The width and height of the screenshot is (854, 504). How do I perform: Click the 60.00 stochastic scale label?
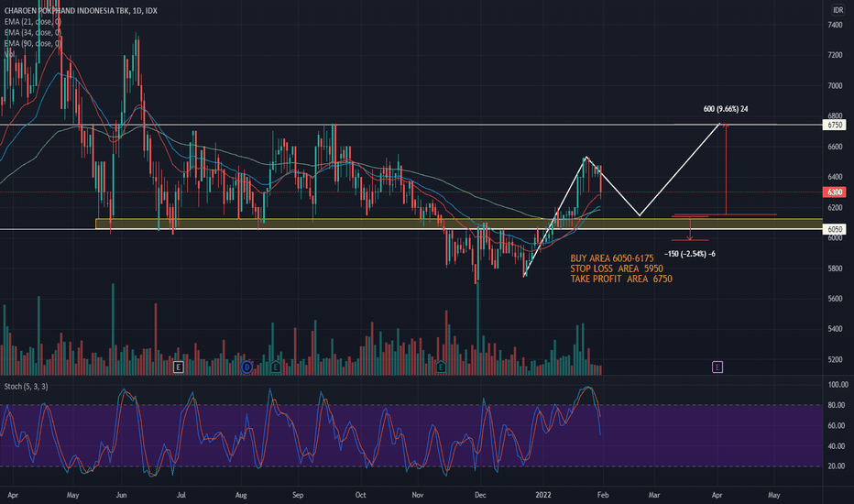point(837,425)
